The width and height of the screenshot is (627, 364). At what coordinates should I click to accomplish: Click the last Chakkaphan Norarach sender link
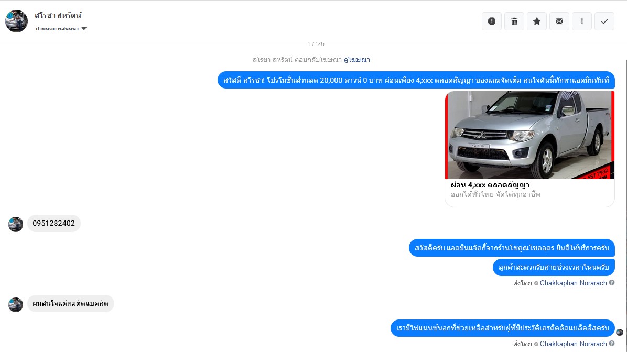tap(573, 344)
